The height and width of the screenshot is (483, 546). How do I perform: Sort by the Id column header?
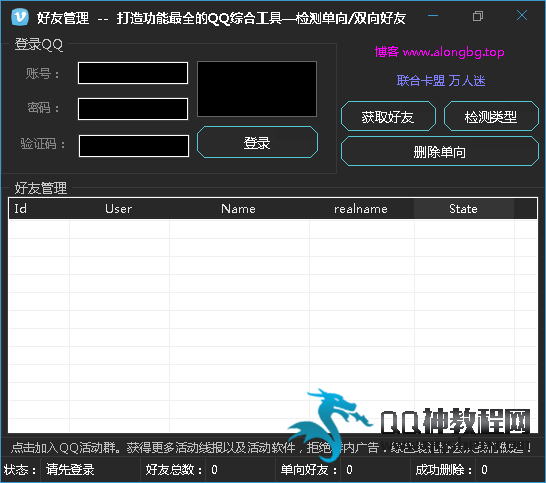[x=39, y=209]
